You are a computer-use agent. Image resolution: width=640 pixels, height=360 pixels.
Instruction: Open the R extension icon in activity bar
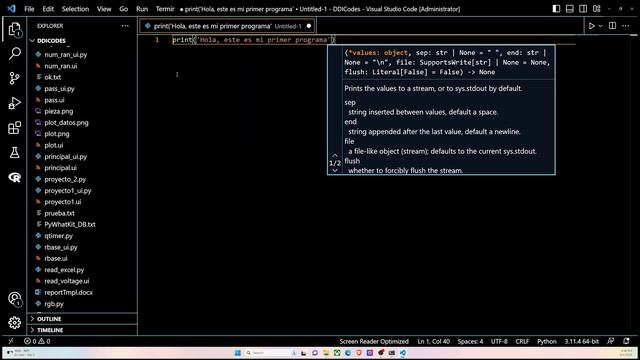coord(15,178)
